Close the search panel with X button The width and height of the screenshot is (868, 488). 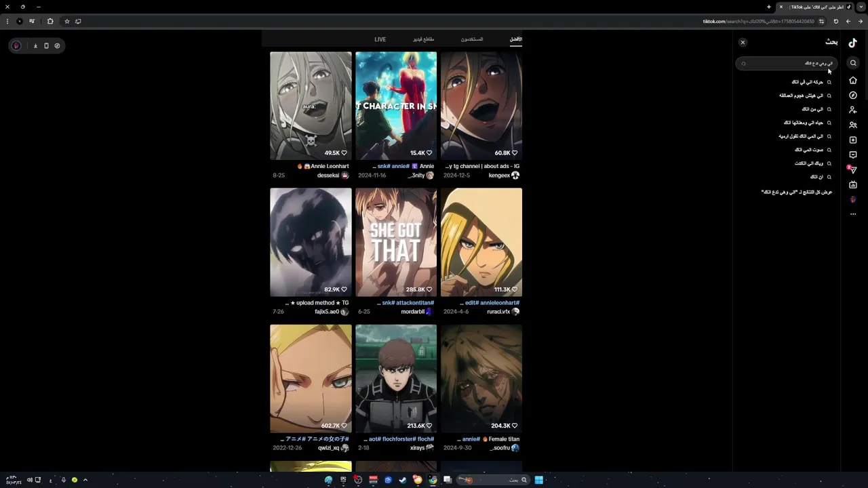point(743,42)
